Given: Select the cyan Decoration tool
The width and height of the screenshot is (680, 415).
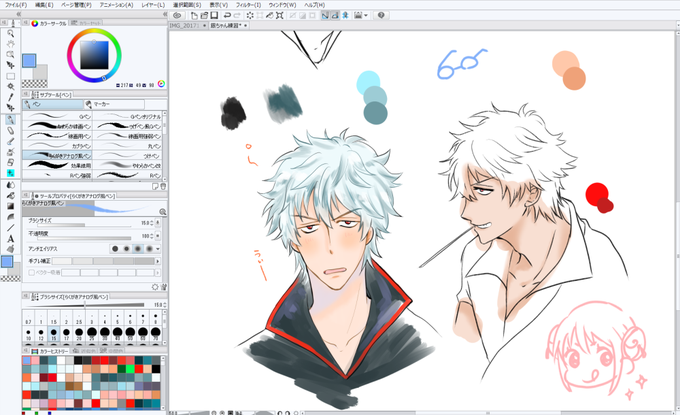Looking at the screenshot, I should click(x=11, y=173).
